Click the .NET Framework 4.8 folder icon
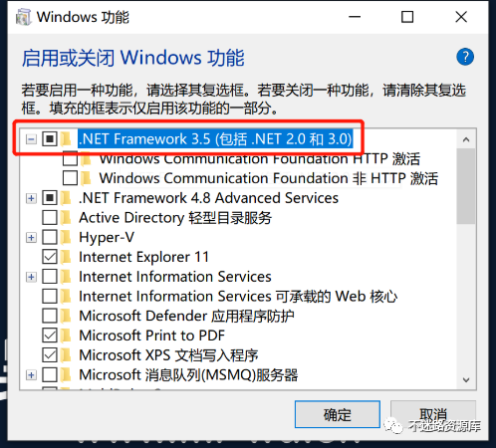 point(66,198)
